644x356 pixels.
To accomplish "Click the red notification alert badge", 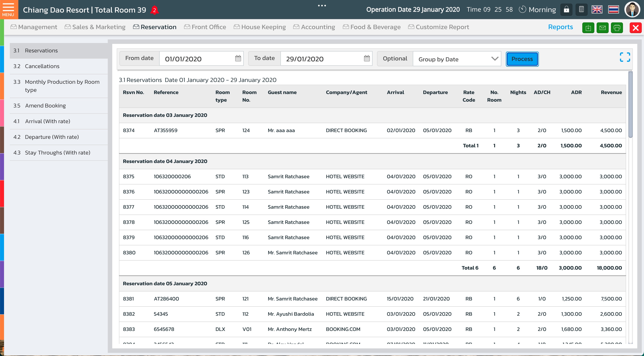I will (x=155, y=10).
